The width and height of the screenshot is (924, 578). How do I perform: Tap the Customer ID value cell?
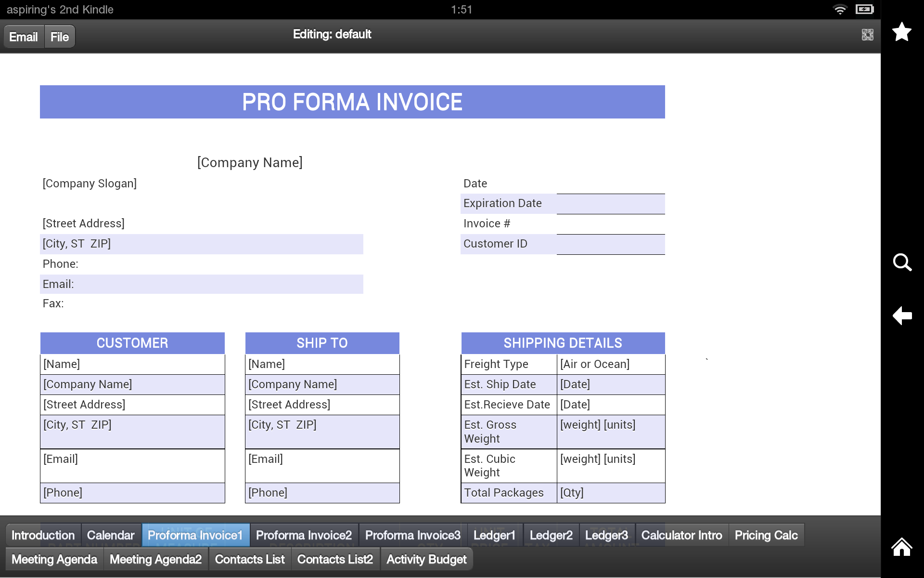coord(610,244)
